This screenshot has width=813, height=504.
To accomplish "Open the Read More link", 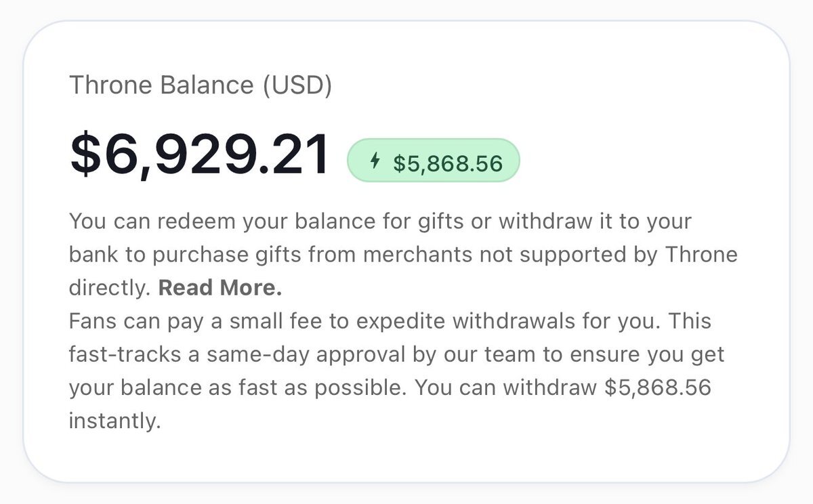I will point(220,288).
